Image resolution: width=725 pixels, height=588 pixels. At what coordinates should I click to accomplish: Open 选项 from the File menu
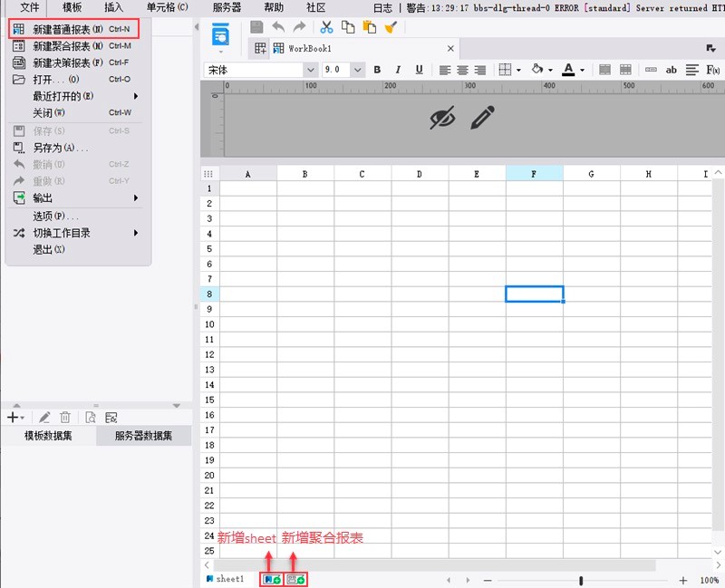(55, 216)
